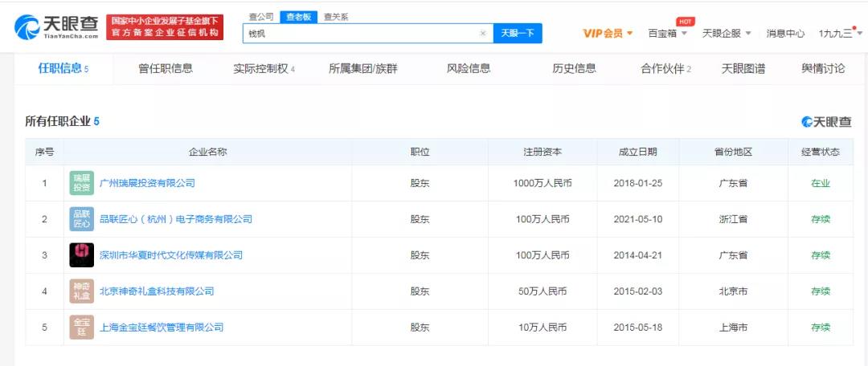The height and width of the screenshot is (366, 868).
Task: Click 神奇礼盒 company logo icon
Action: (x=81, y=291)
